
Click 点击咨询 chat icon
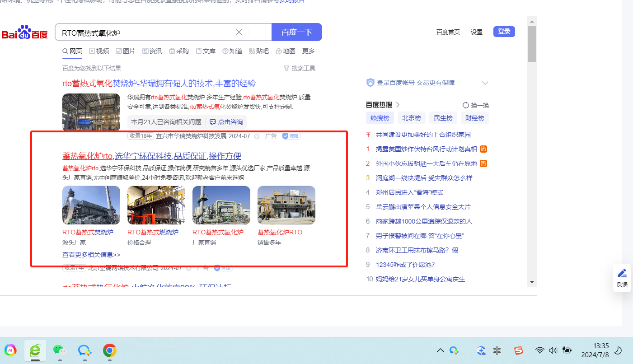pyautogui.click(x=213, y=122)
